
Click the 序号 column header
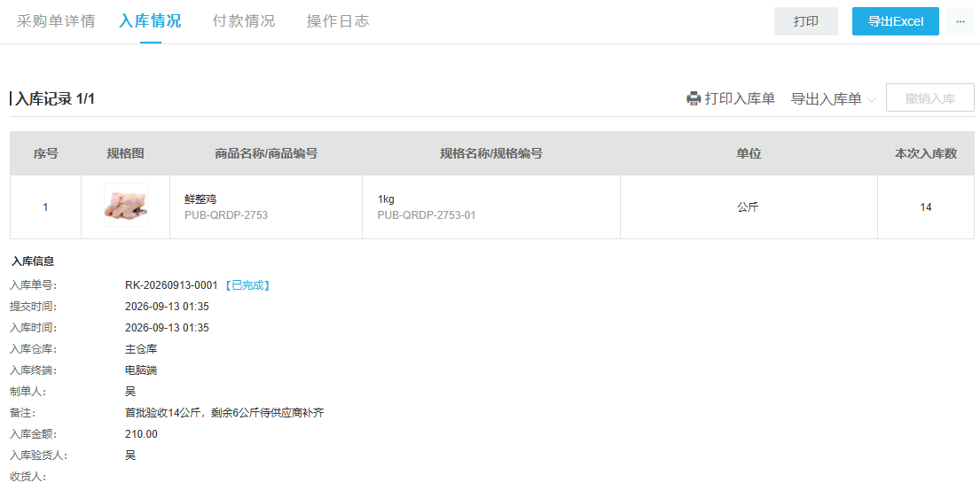coord(45,153)
